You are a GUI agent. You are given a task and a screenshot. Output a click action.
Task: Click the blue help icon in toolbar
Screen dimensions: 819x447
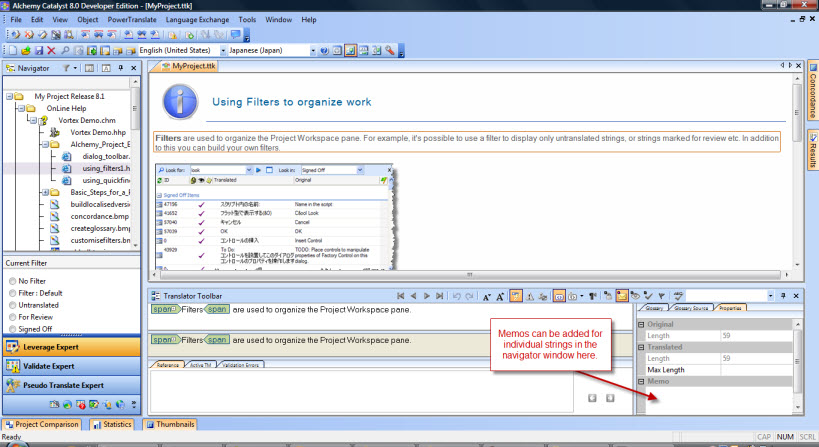323,50
